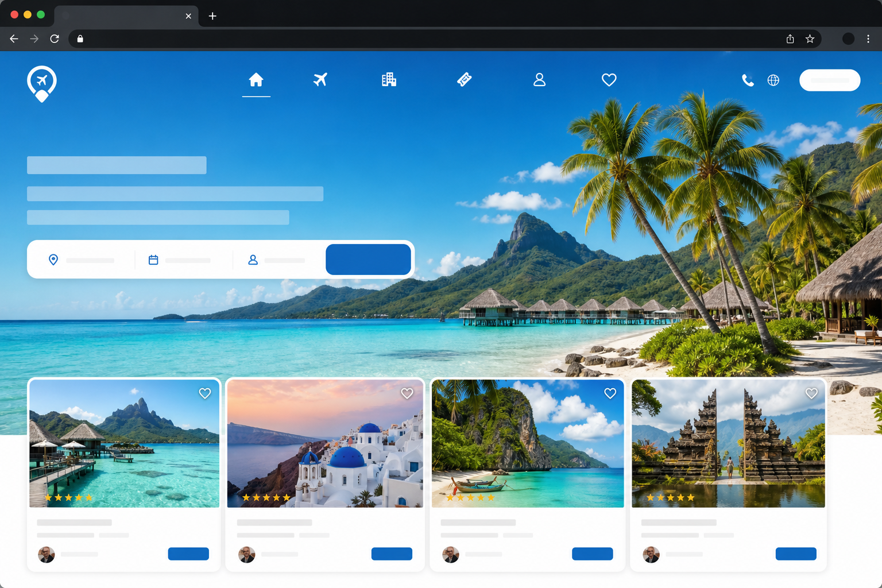Favorite the overwater bungalow card with its heart

coord(205,393)
